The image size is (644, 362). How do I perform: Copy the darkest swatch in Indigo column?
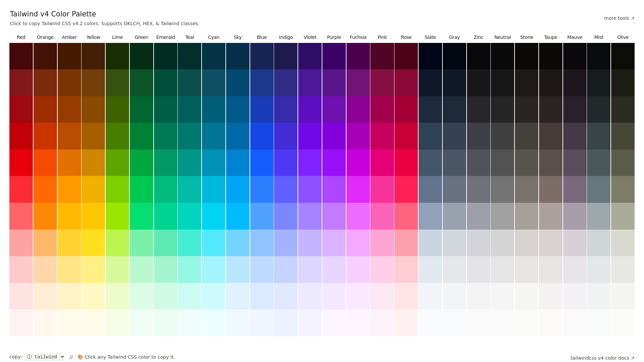click(x=286, y=56)
